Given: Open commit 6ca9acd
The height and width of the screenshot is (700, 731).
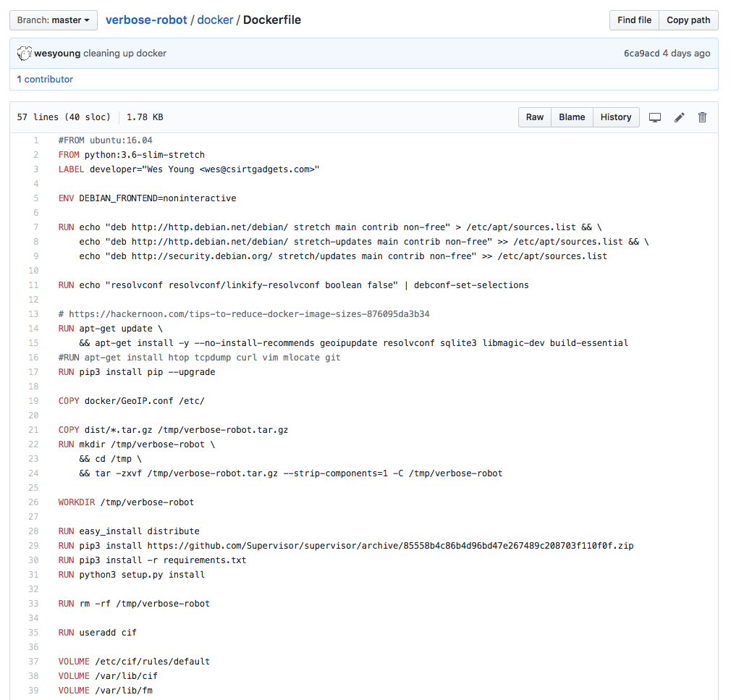Looking at the screenshot, I should point(641,53).
